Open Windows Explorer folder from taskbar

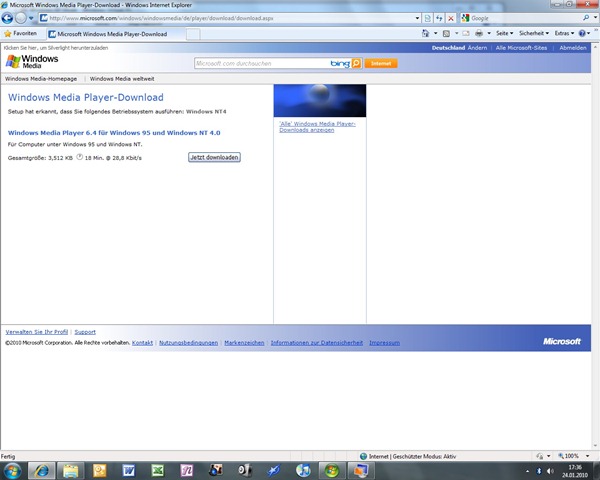70,470
